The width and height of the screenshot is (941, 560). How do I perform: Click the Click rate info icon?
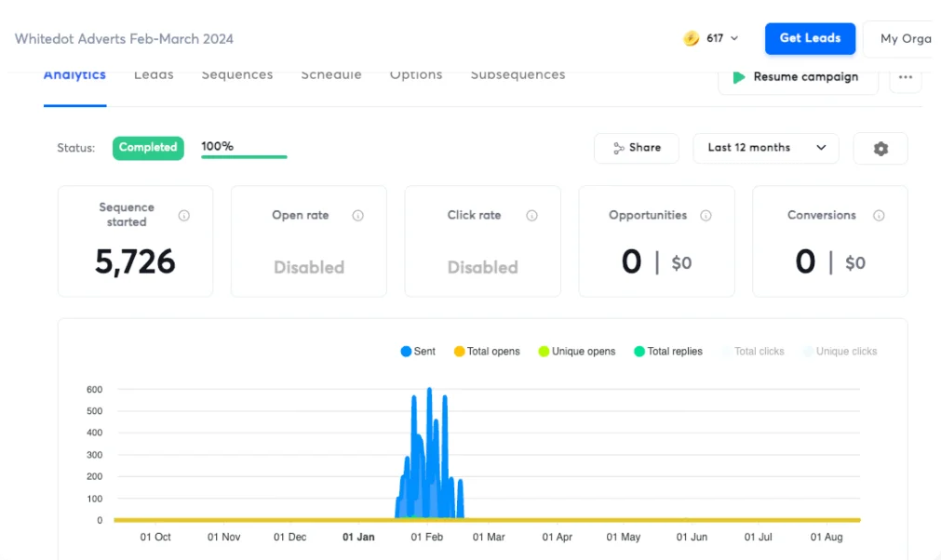point(531,216)
